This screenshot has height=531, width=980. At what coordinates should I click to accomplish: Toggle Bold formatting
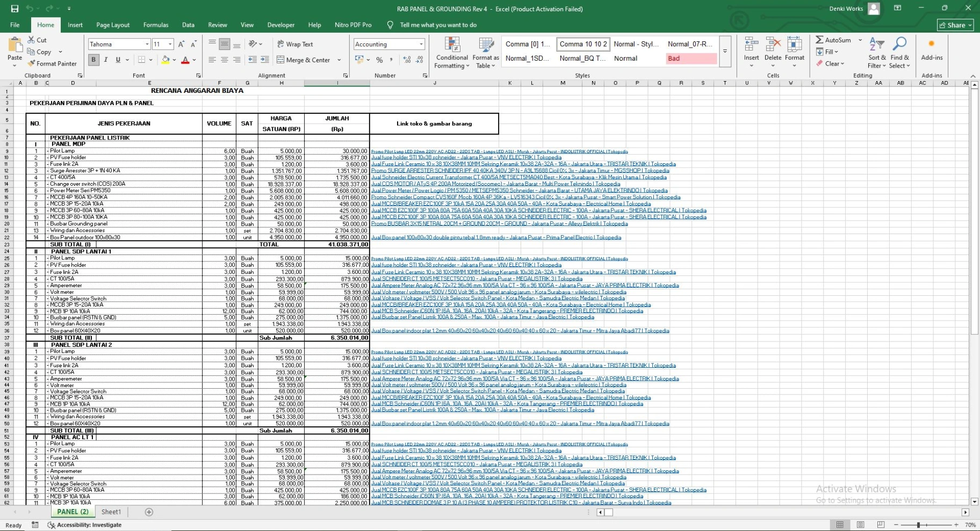[x=93, y=60]
